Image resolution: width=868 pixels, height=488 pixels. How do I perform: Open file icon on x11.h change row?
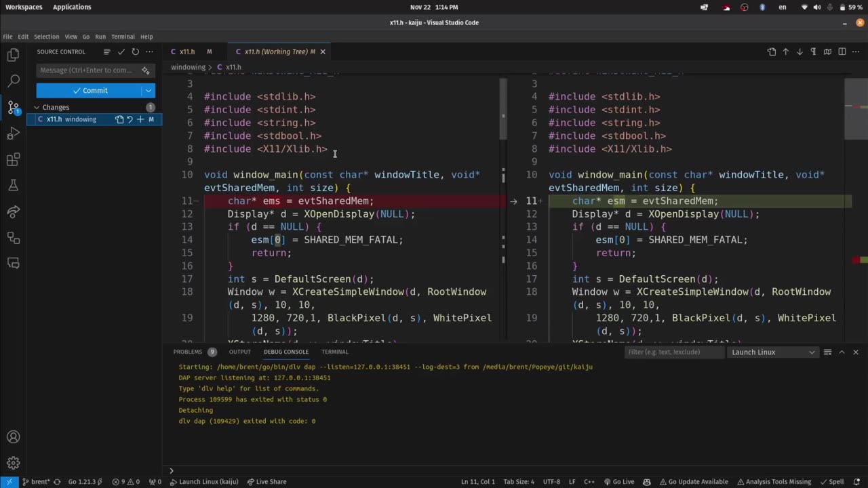[x=119, y=119]
